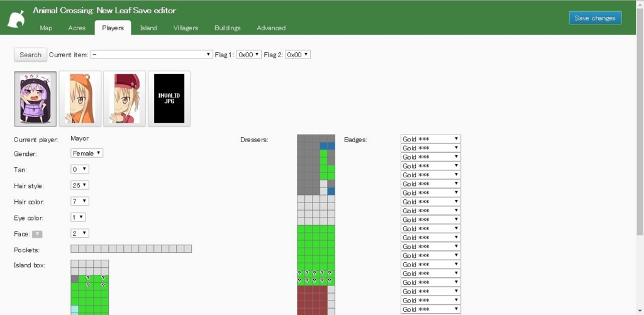The image size is (644, 315).
Task: Open the Hair style dropdown
Action: point(80,185)
